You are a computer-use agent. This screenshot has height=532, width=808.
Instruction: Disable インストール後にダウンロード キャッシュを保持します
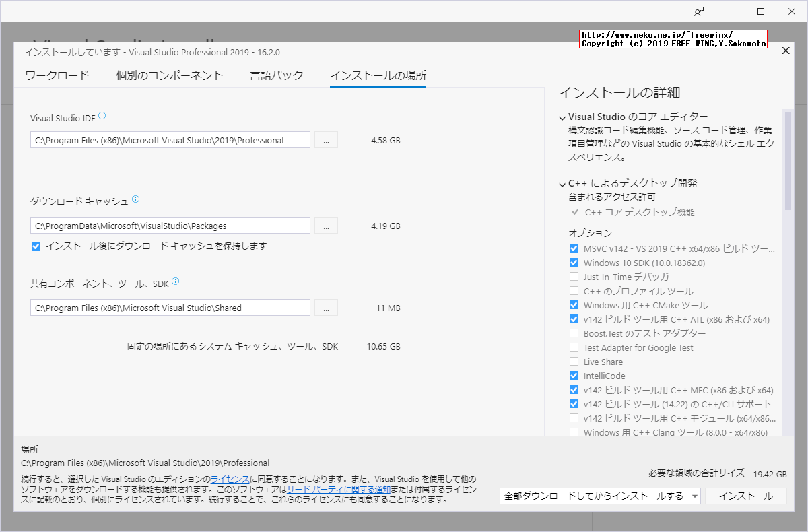[x=36, y=246]
